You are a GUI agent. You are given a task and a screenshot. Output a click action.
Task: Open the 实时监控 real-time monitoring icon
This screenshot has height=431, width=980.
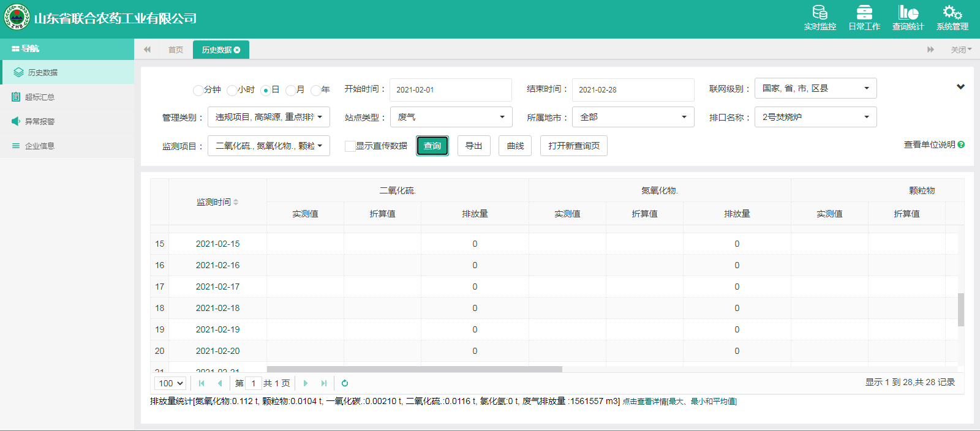(x=820, y=12)
